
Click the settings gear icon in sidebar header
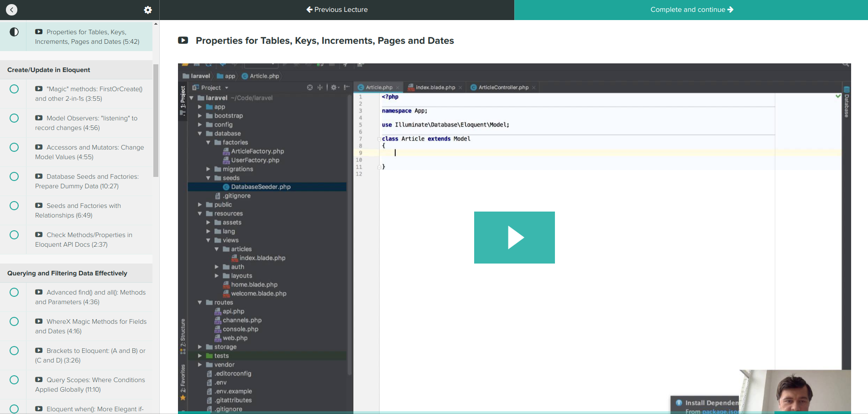(148, 10)
